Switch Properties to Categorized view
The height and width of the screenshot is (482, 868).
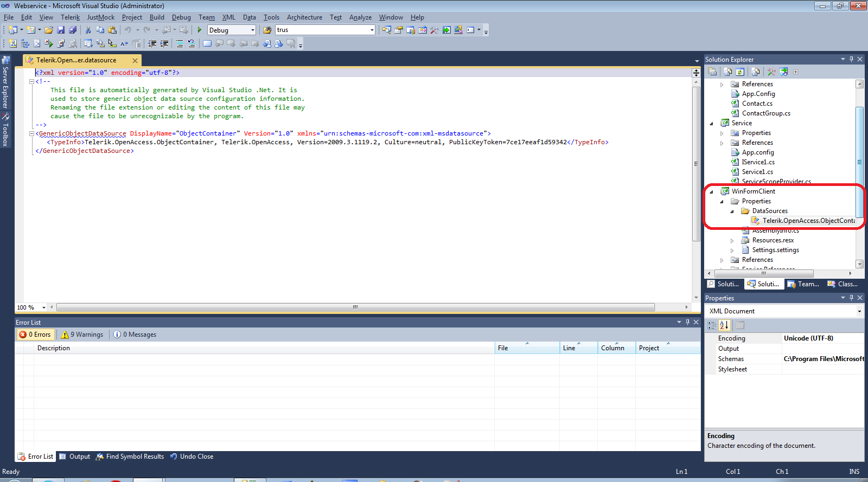point(712,325)
